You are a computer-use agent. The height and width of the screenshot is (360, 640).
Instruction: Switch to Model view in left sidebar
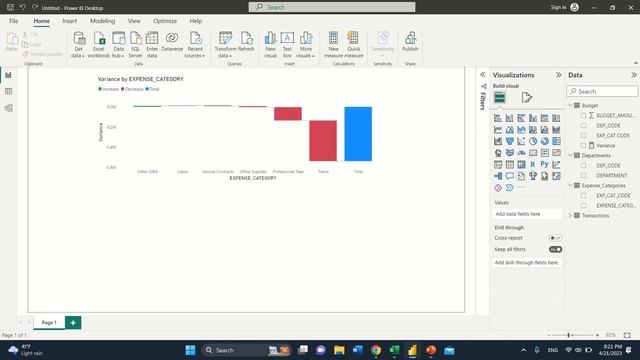click(9, 108)
